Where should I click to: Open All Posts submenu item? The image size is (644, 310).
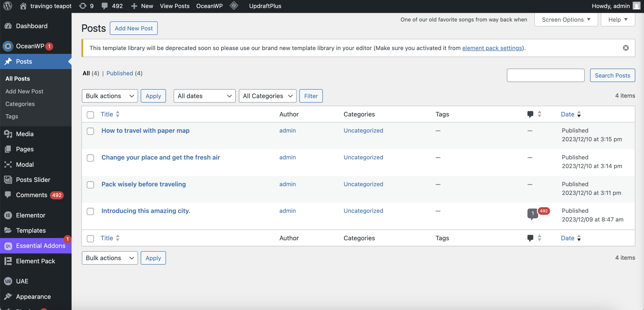[x=18, y=78]
